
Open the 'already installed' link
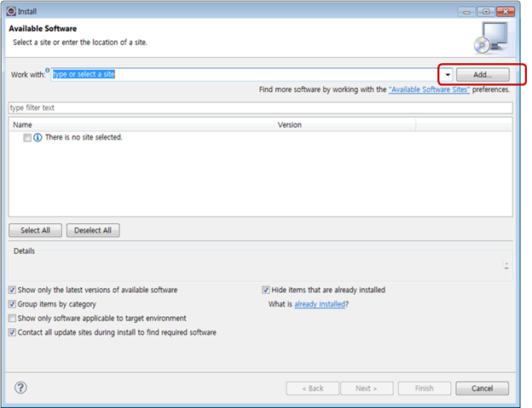320,304
